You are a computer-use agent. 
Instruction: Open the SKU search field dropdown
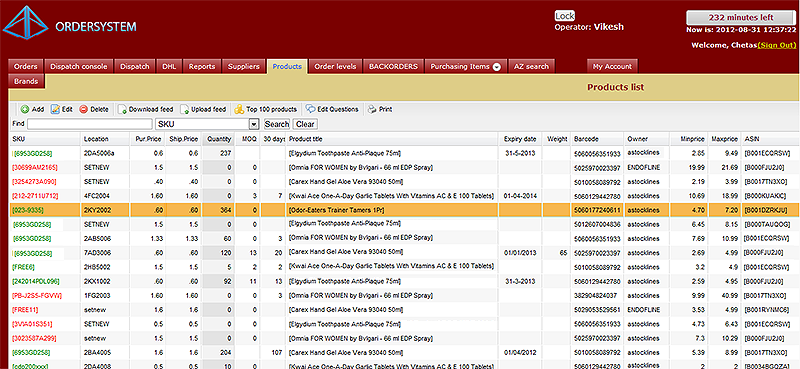pyautogui.click(x=254, y=124)
